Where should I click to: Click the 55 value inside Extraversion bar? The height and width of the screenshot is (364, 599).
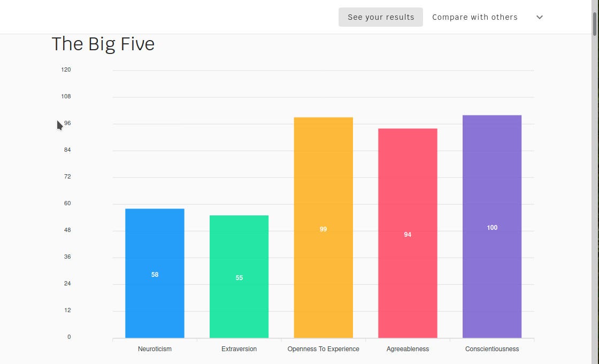pyautogui.click(x=239, y=278)
